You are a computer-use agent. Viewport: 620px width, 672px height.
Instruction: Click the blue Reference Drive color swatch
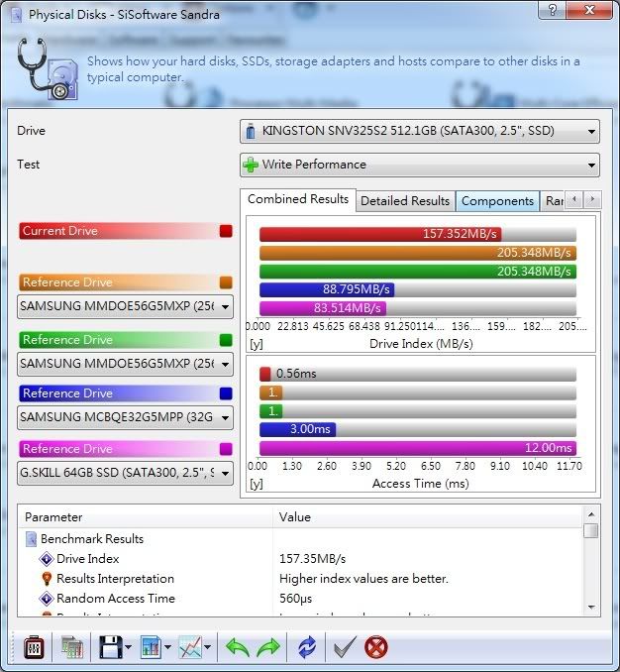[x=226, y=393]
